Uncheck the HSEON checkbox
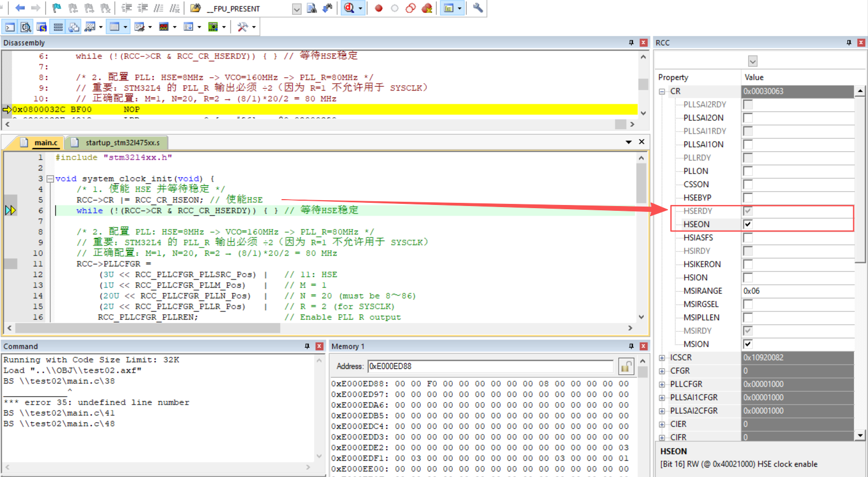The width and height of the screenshot is (868, 477). 748,224
